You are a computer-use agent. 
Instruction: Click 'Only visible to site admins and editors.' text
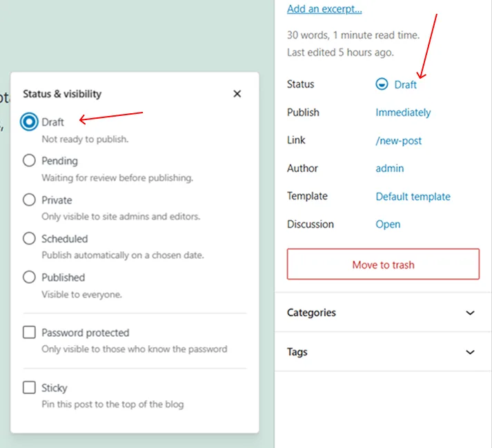[121, 216]
